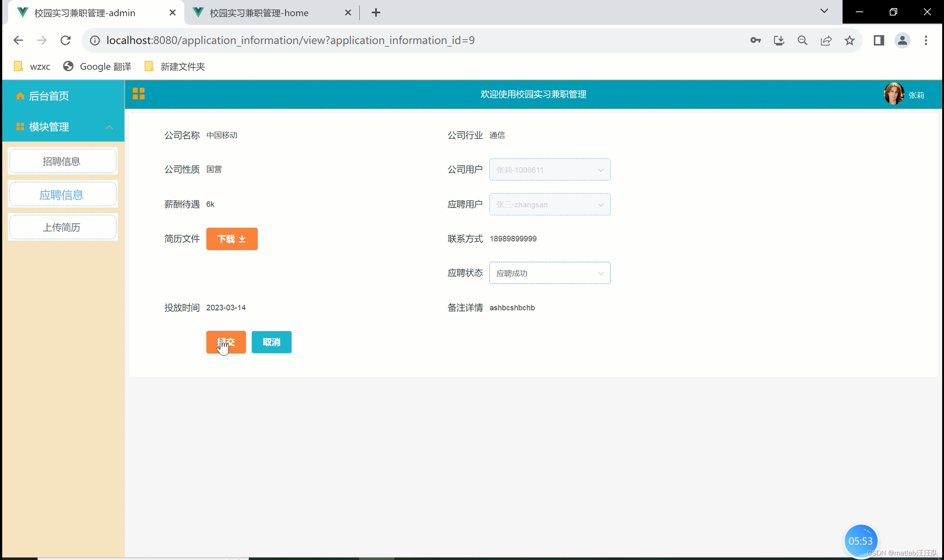The image size is (944, 560).
Task: Click the orange 下载 resume button
Action: [x=232, y=239]
